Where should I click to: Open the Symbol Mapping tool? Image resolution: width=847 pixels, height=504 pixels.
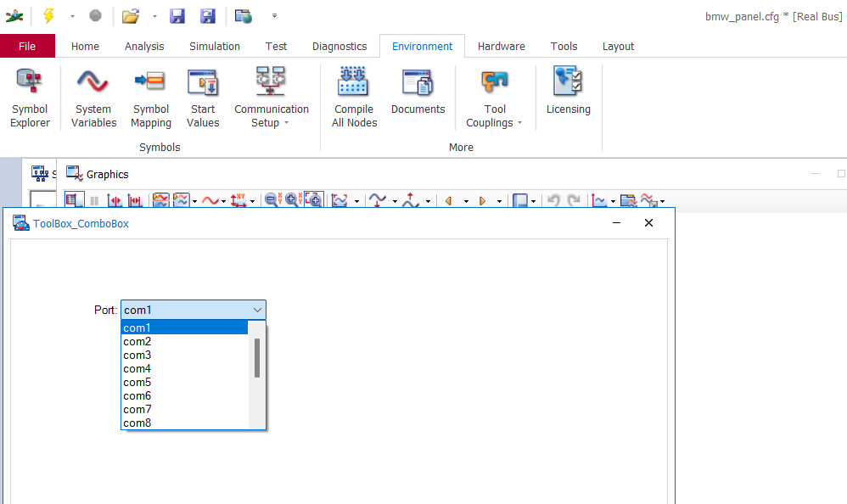151,98
